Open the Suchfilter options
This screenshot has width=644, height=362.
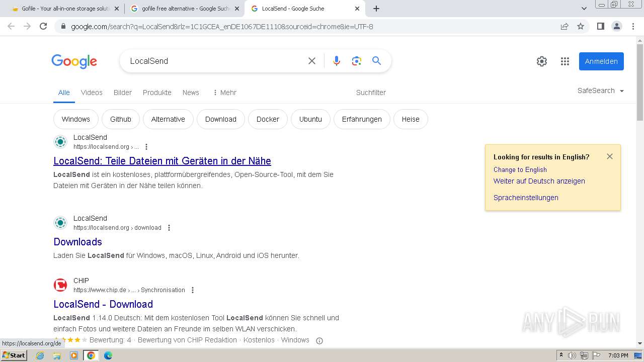[x=371, y=93]
